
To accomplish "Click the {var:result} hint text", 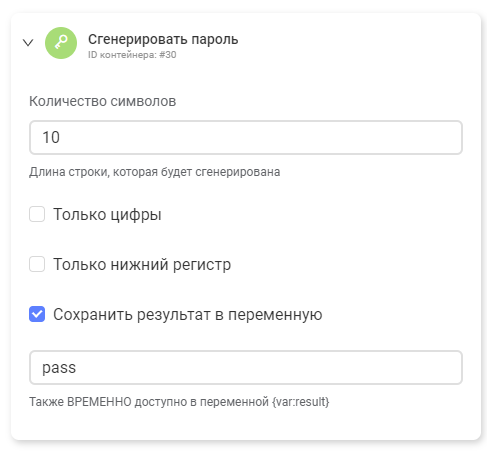I will [301, 402].
